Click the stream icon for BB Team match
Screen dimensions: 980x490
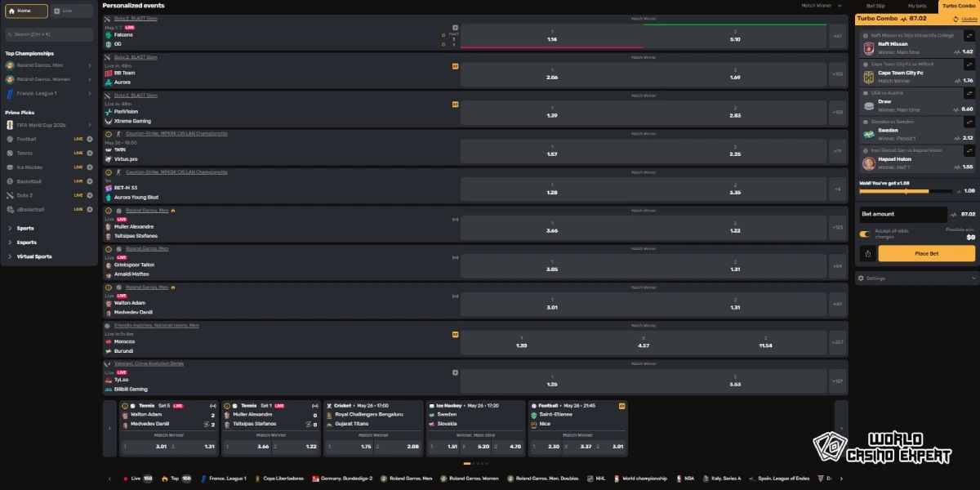coord(455,65)
